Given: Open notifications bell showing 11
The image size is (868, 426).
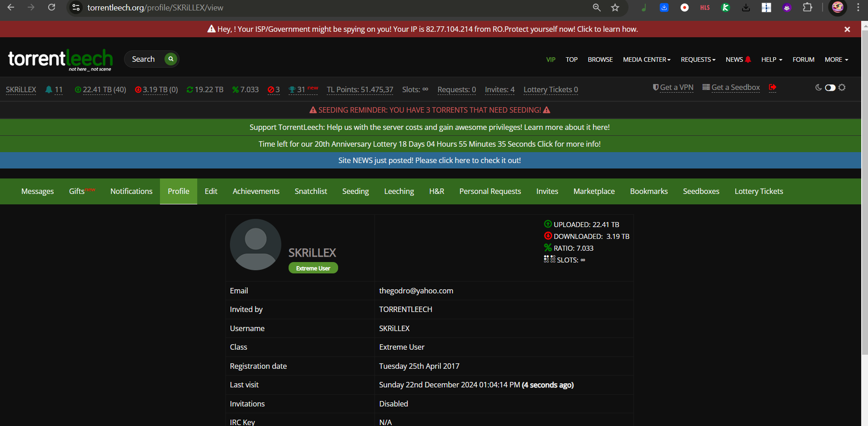Looking at the screenshot, I should [54, 89].
